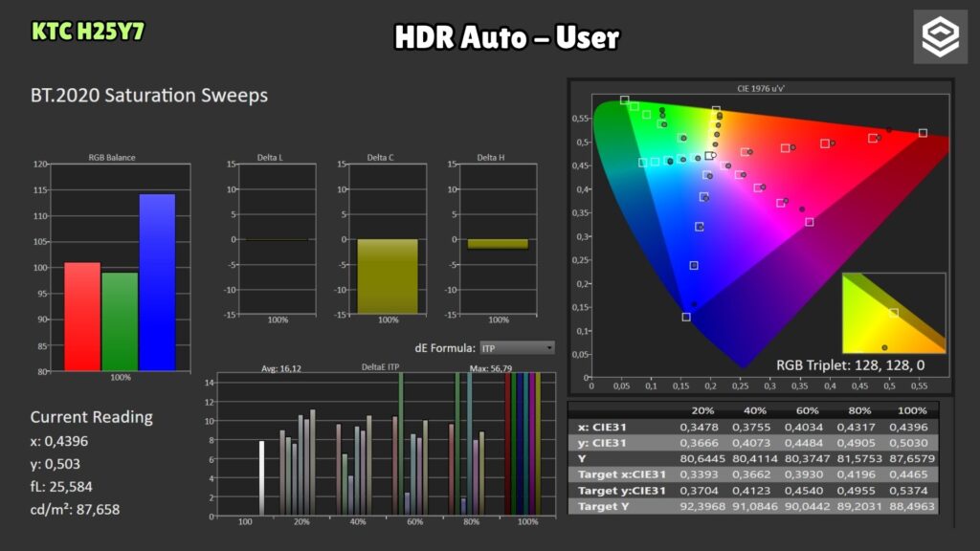The height and width of the screenshot is (551, 980).
Task: Click the cd/m²: 87,658 reading
Action: pyautogui.click(x=75, y=509)
